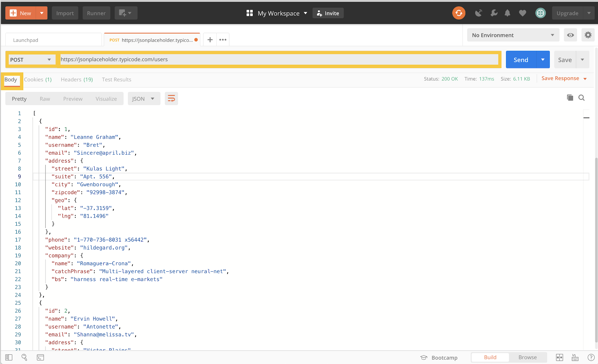Open the My Workspace switcher
The image size is (598, 364).
(277, 13)
